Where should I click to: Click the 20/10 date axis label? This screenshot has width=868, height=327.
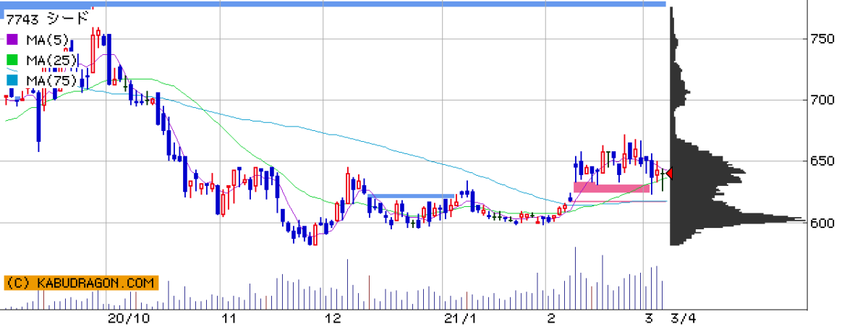click(129, 319)
